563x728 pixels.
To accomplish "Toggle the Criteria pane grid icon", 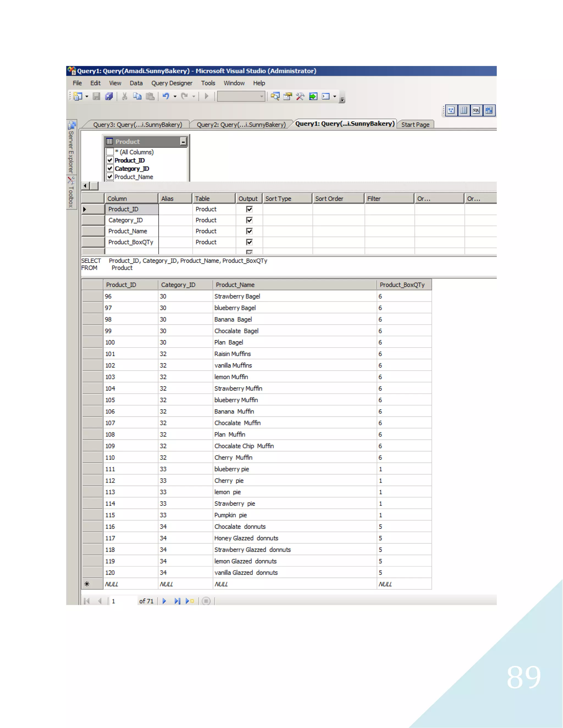I will tap(463, 110).
